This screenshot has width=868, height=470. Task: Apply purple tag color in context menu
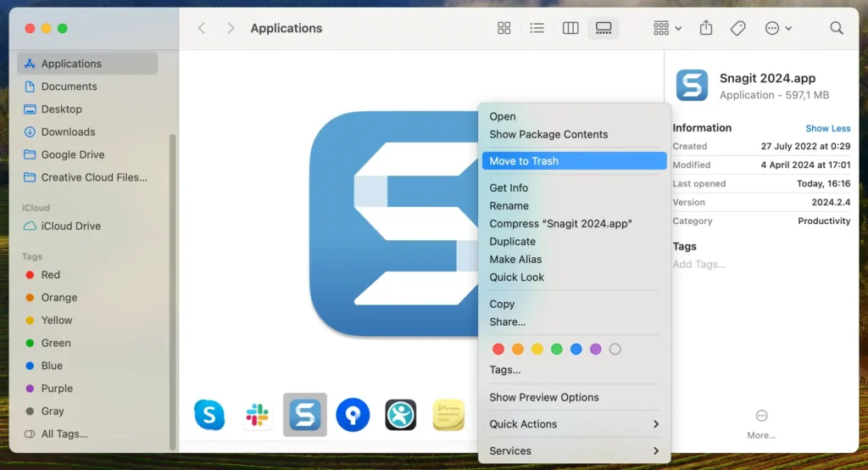596,350
